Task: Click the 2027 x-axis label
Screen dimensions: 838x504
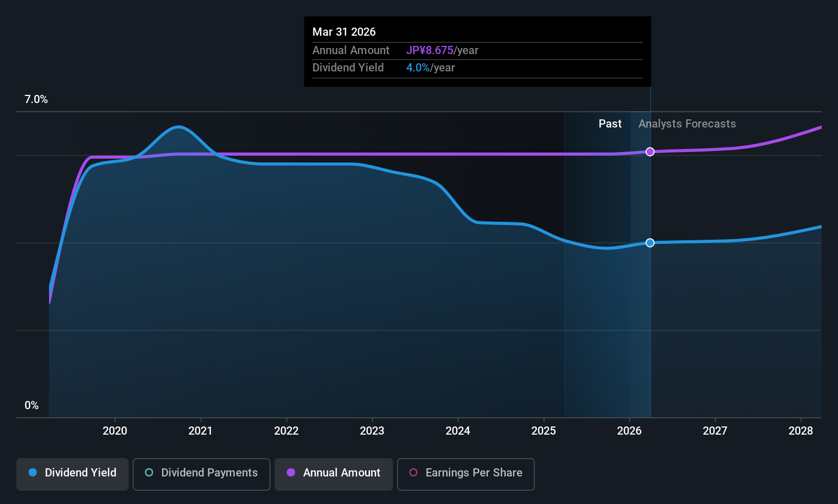Action: pos(715,431)
